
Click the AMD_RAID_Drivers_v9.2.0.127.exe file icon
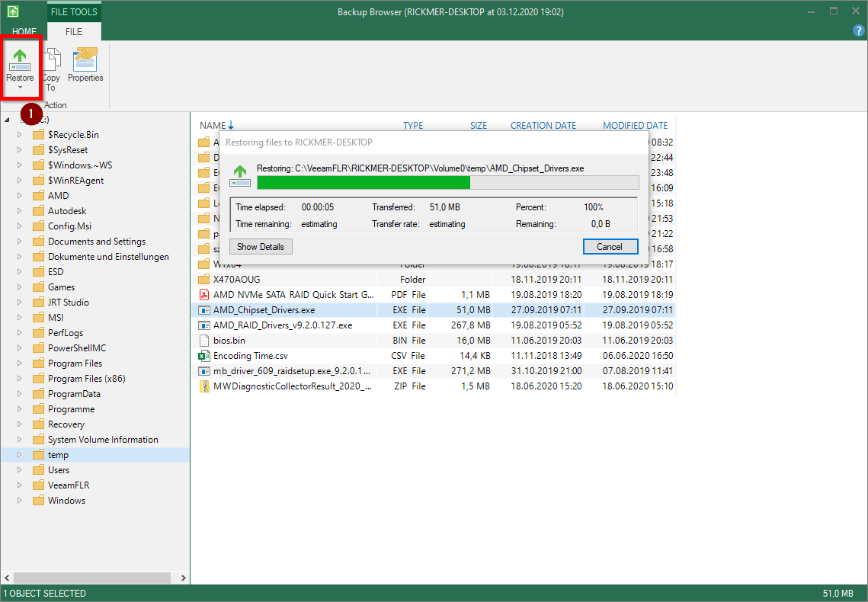203,325
